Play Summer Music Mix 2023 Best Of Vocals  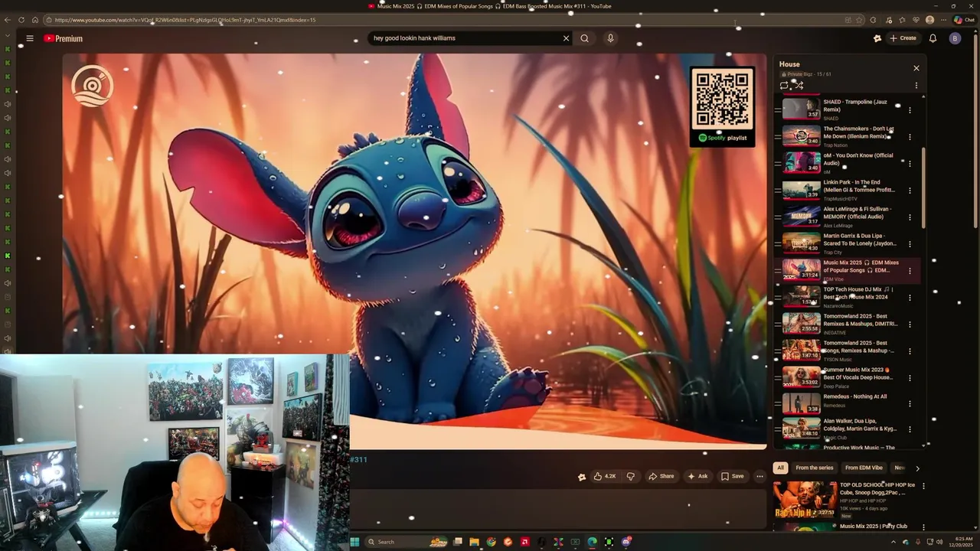pos(857,373)
